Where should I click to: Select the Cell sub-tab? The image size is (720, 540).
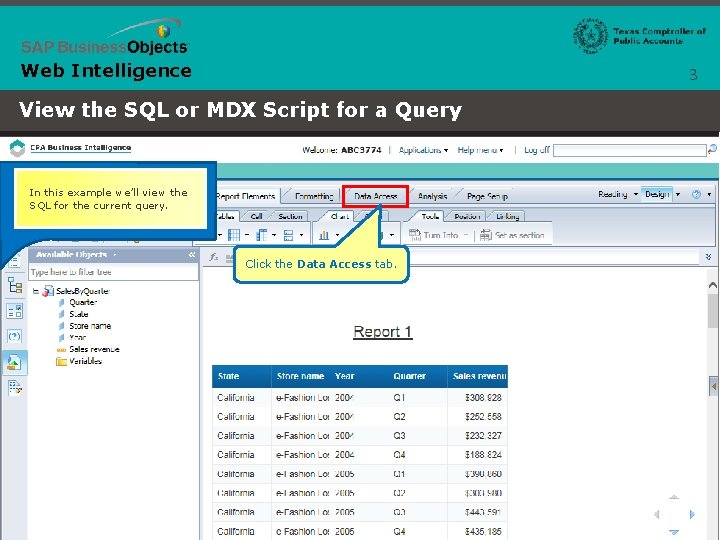(x=256, y=216)
